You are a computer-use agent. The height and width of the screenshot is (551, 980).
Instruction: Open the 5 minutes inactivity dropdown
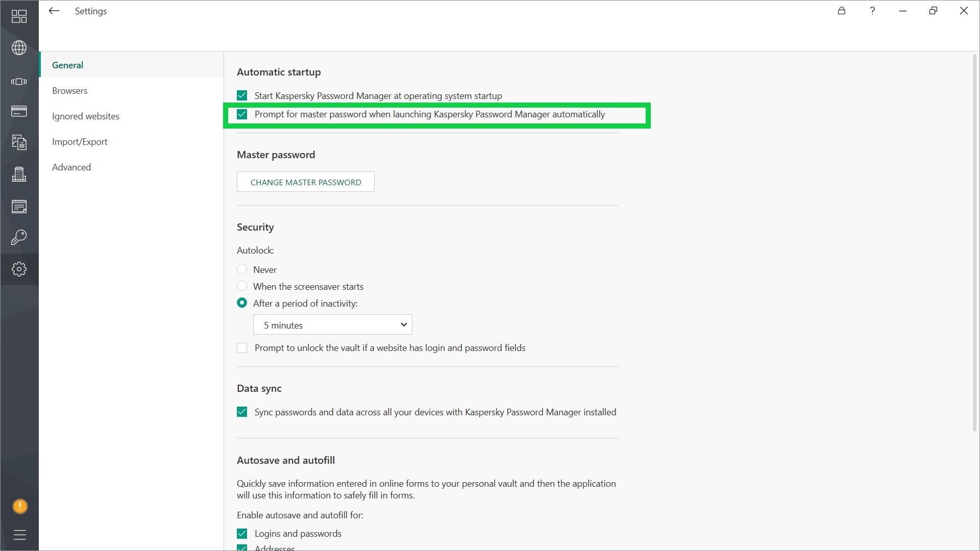click(x=333, y=325)
